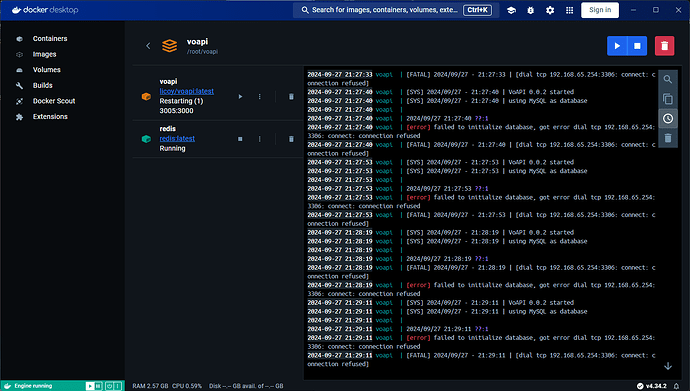690x391 pixels.
Task: Open the Containers section in sidebar
Action: (49, 39)
